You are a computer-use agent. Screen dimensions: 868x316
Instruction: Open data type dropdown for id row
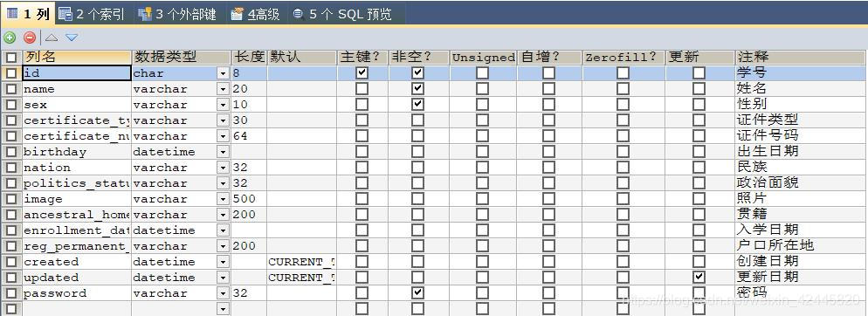[223, 73]
